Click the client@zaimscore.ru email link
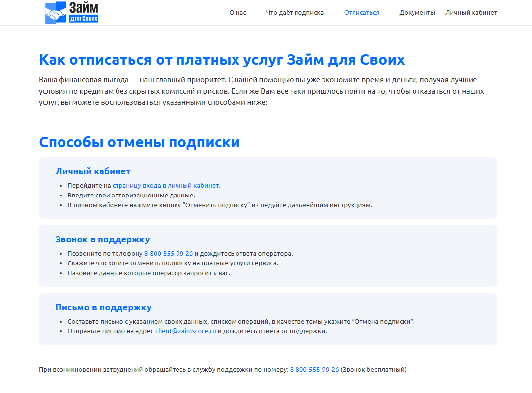 click(x=185, y=331)
